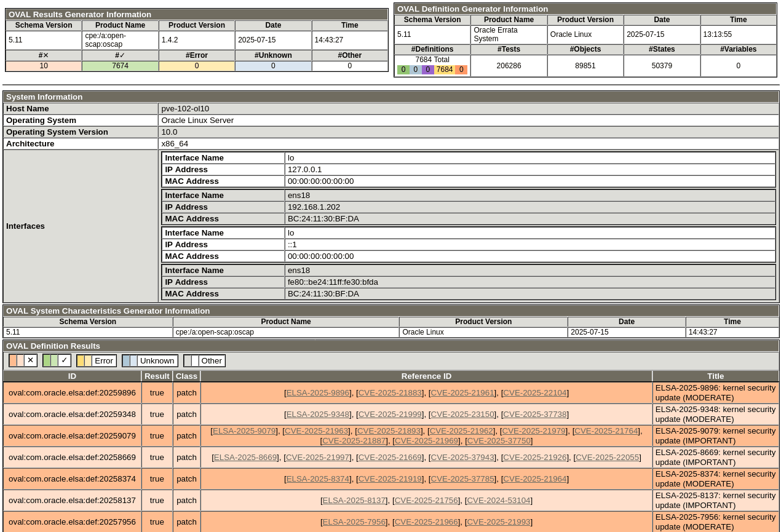Open the CVE-2025-21893 reference

389,431
